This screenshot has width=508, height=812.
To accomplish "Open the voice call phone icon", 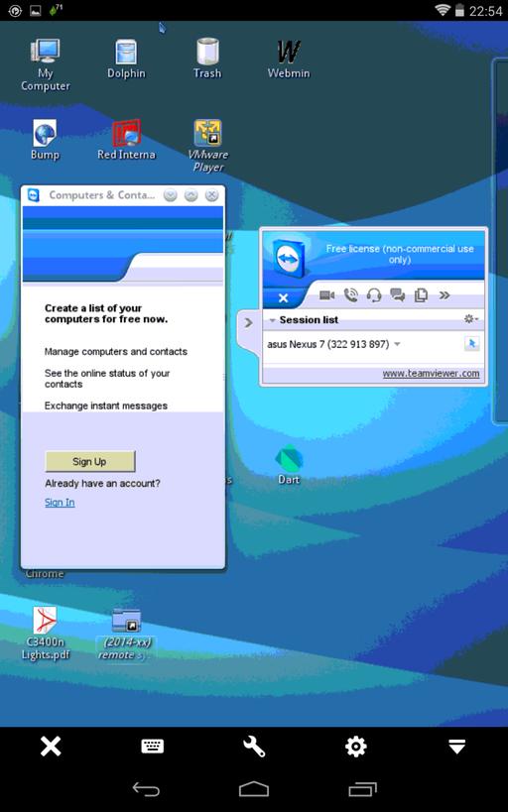I will [x=351, y=295].
